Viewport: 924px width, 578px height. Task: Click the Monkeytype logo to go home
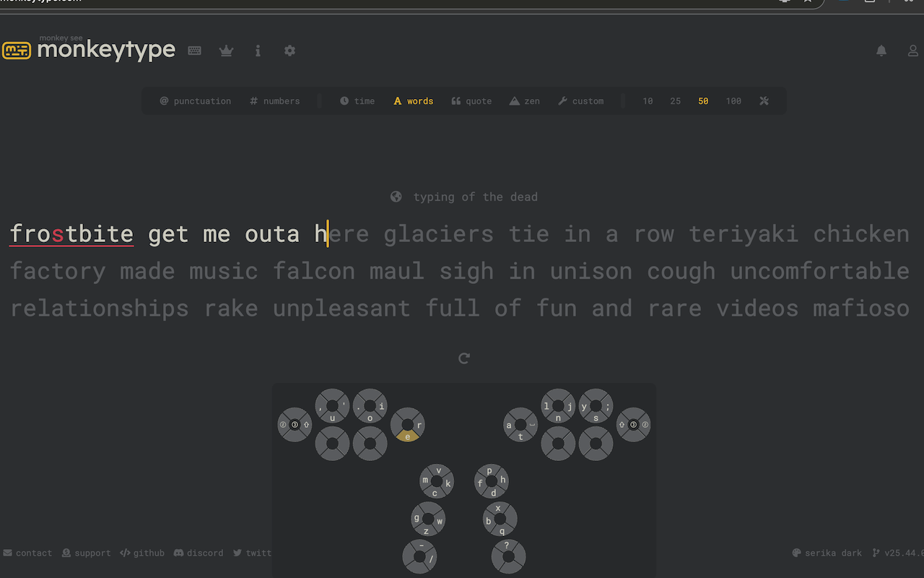coord(90,51)
